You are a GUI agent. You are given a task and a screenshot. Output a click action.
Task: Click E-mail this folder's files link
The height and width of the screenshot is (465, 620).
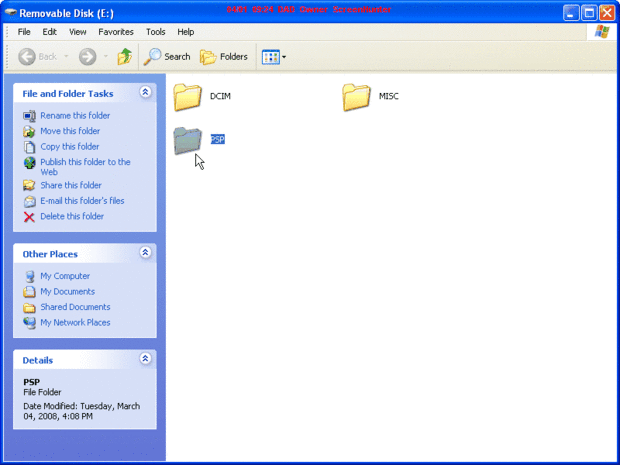pos(82,201)
